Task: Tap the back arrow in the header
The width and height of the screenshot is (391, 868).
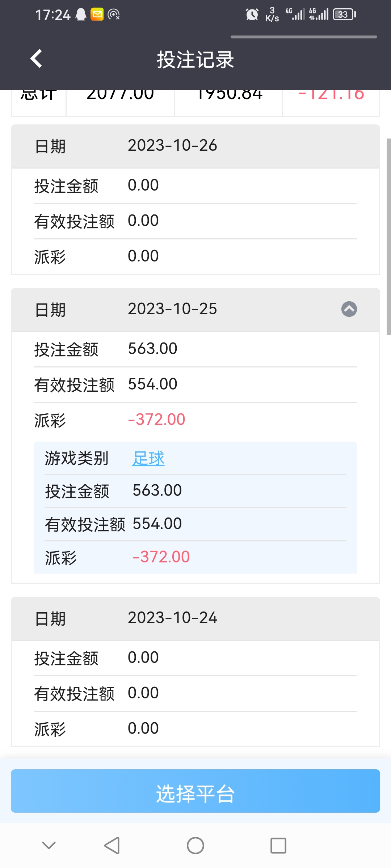Action: pos(36,59)
